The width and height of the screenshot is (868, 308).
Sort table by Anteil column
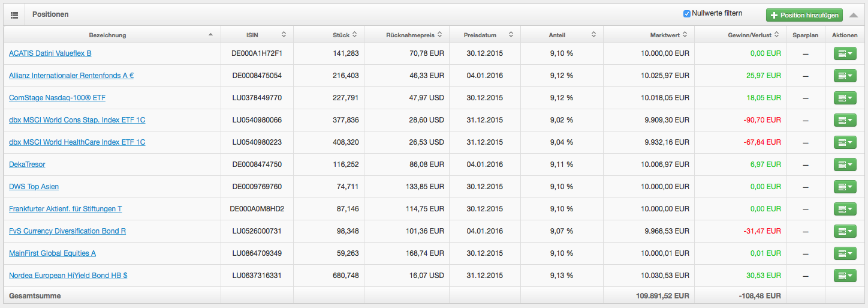(x=593, y=35)
